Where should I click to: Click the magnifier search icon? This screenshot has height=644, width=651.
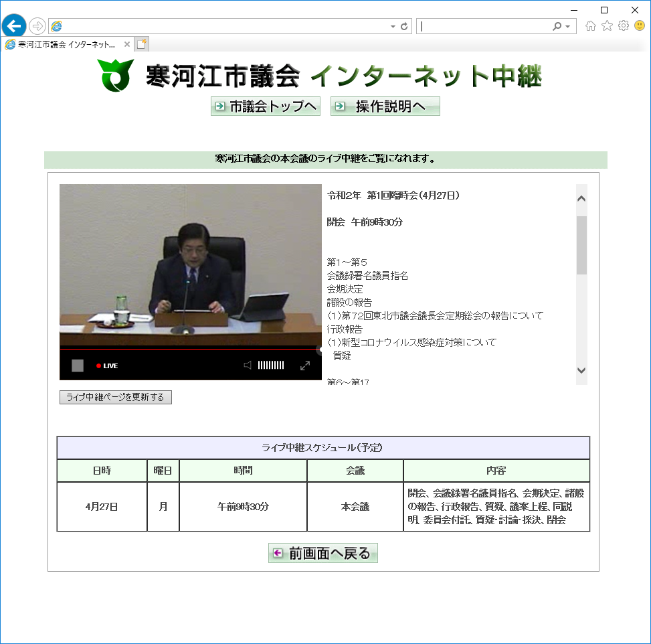pyautogui.click(x=557, y=26)
